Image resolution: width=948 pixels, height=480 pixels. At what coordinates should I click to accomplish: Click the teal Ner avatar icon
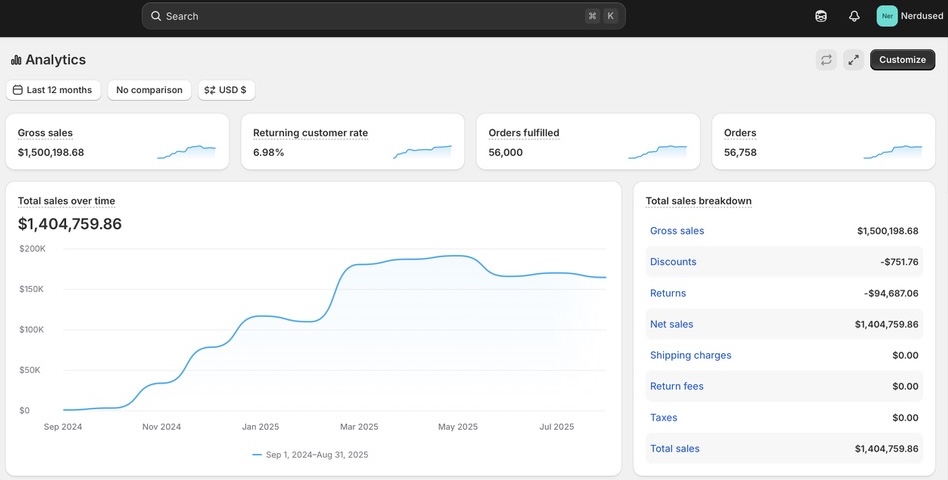coord(887,16)
